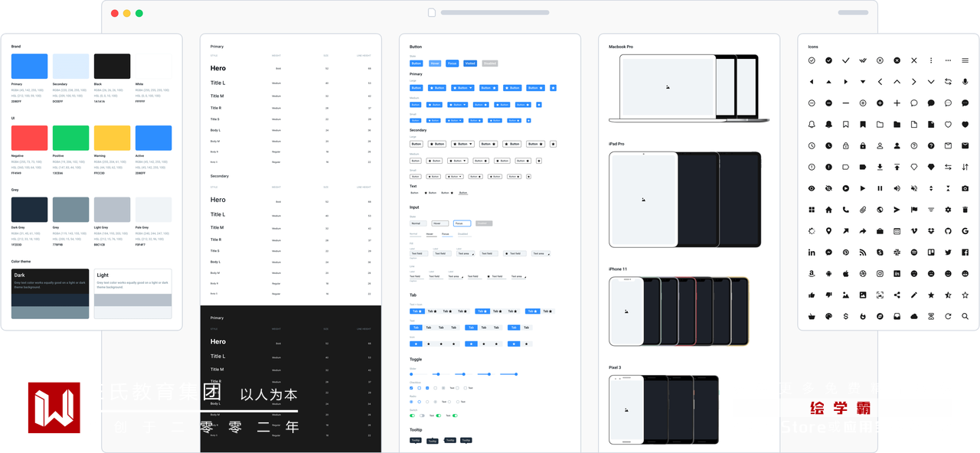Tick the first checked checkbox in Checkbox row
Screen dimensions: 980x453
[411, 388]
